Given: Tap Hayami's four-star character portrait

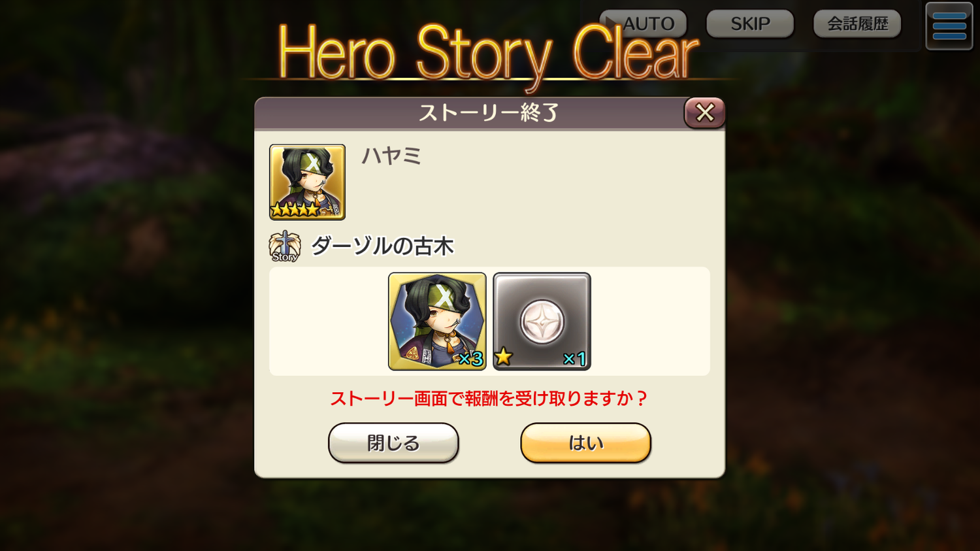Looking at the screenshot, I should [307, 182].
